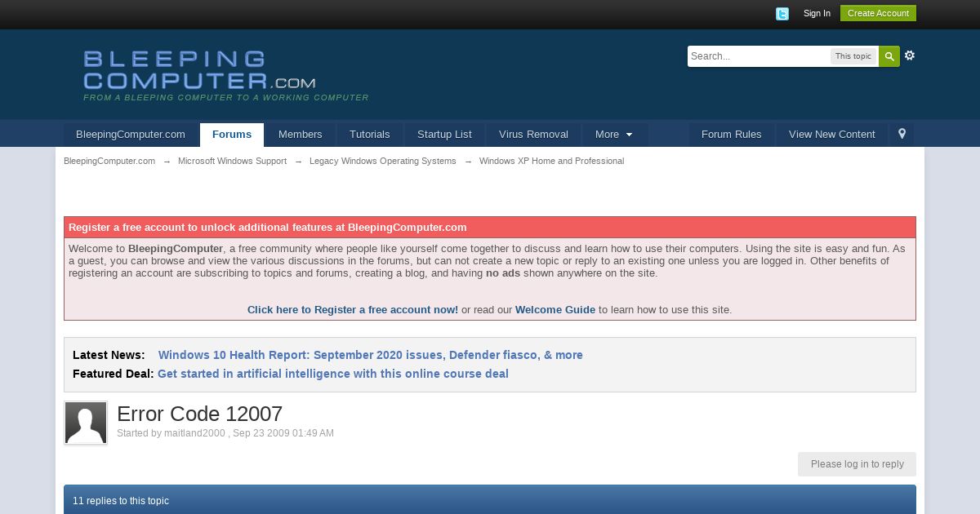
Task: Open advanced search gear icon
Action: (x=910, y=55)
